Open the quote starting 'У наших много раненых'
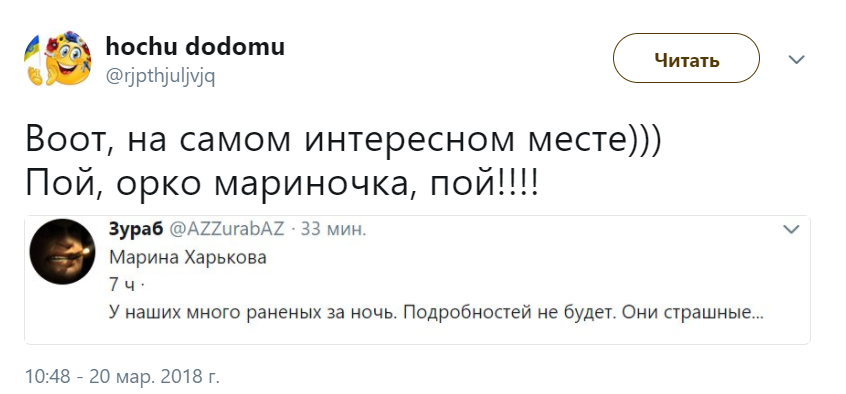 click(436, 313)
